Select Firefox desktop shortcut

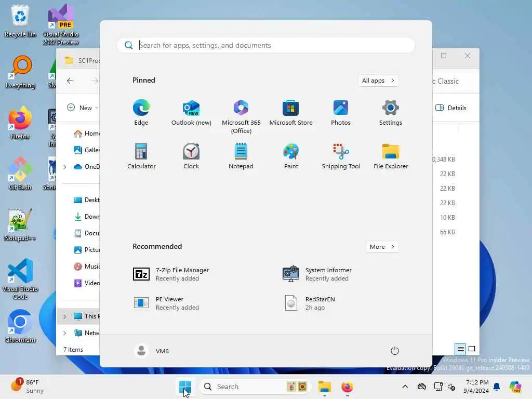[x=20, y=123]
